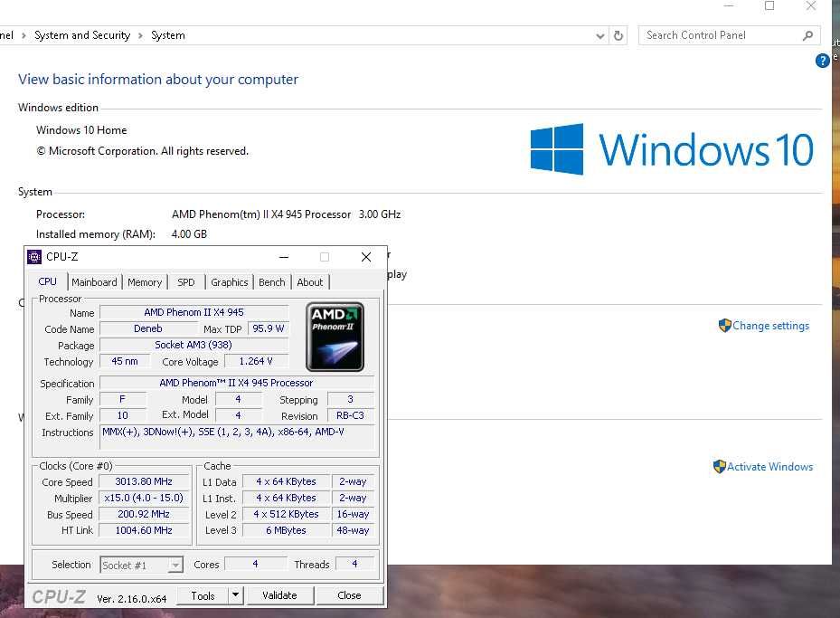
Task: Click the Technology value 45 nm
Action: click(124, 361)
